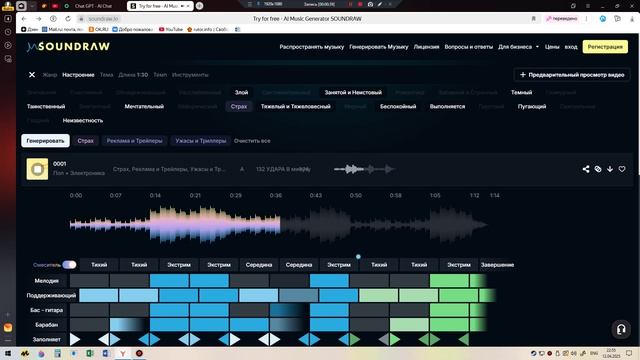Open Word from the taskbar

point(106,353)
